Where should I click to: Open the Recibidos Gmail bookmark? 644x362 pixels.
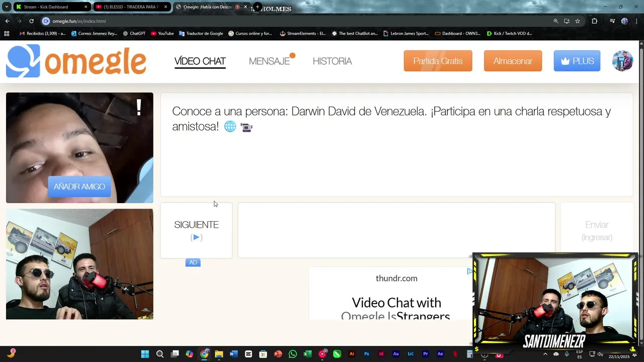pyautogui.click(x=43, y=34)
